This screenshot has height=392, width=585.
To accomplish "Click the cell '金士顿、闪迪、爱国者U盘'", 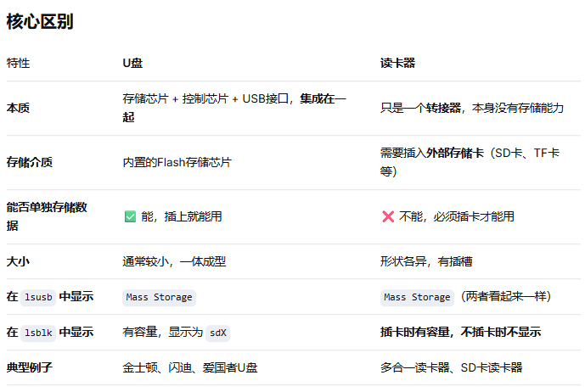I will click(190, 367).
